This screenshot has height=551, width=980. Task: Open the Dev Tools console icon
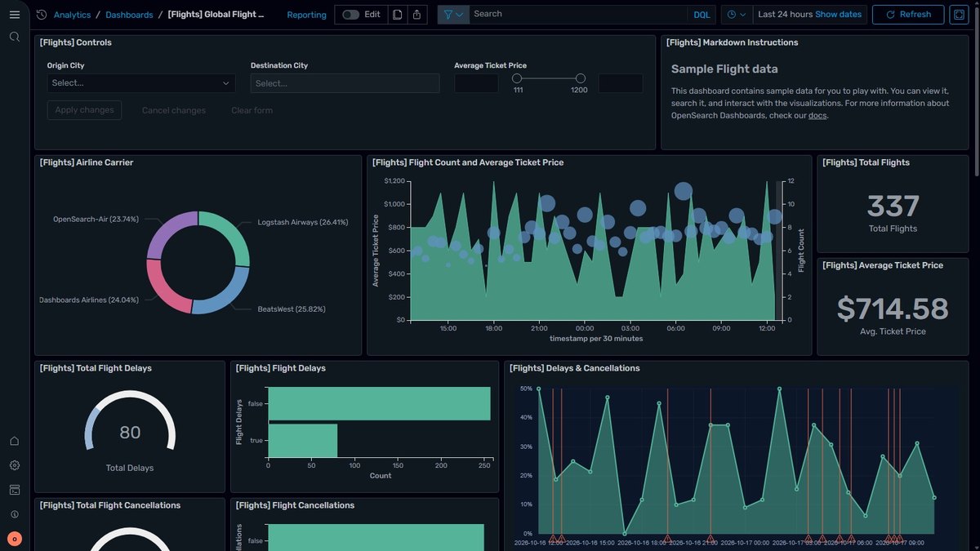tap(14, 490)
